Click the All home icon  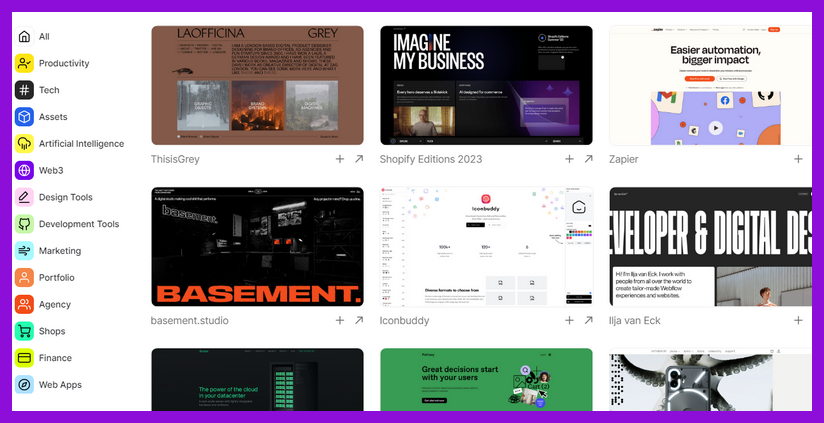pyautogui.click(x=24, y=36)
